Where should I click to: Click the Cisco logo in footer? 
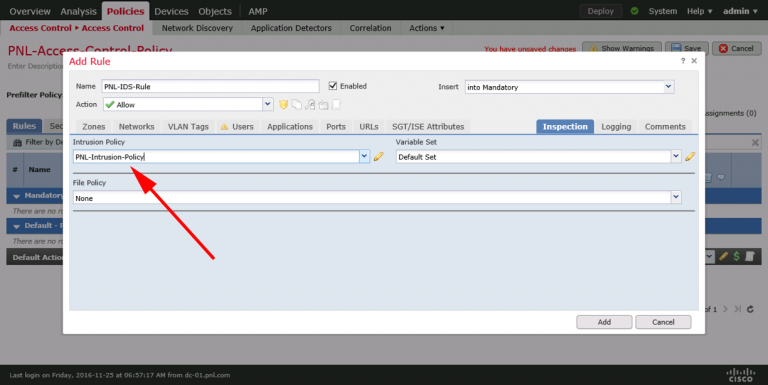click(x=741, y=375)
